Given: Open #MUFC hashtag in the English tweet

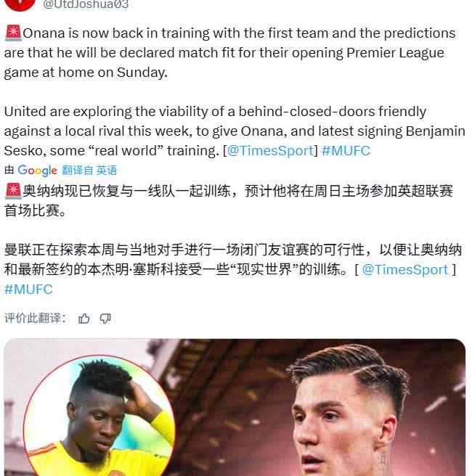Looking at the screenshot, I should pyautogui.click(x=346, y=151).
